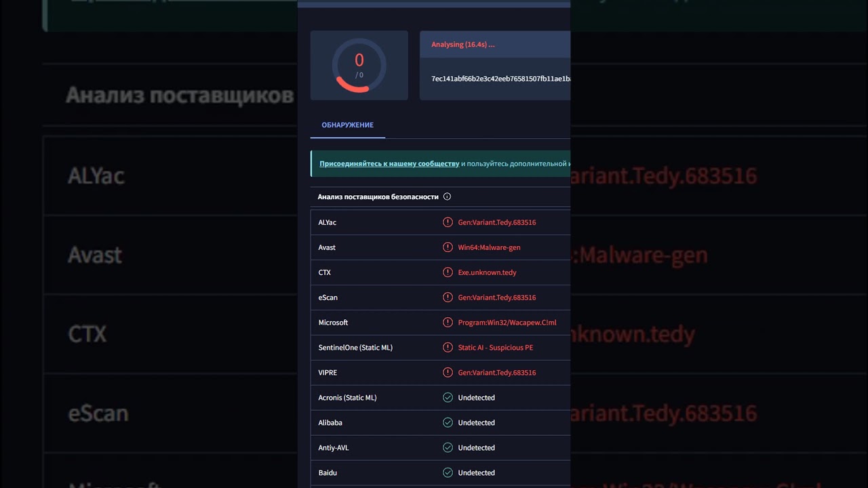The height and width of the screenshot is (488, 868).
Task: Select the Exe.unknown.tedy detection text
Action: pos(488,272)
